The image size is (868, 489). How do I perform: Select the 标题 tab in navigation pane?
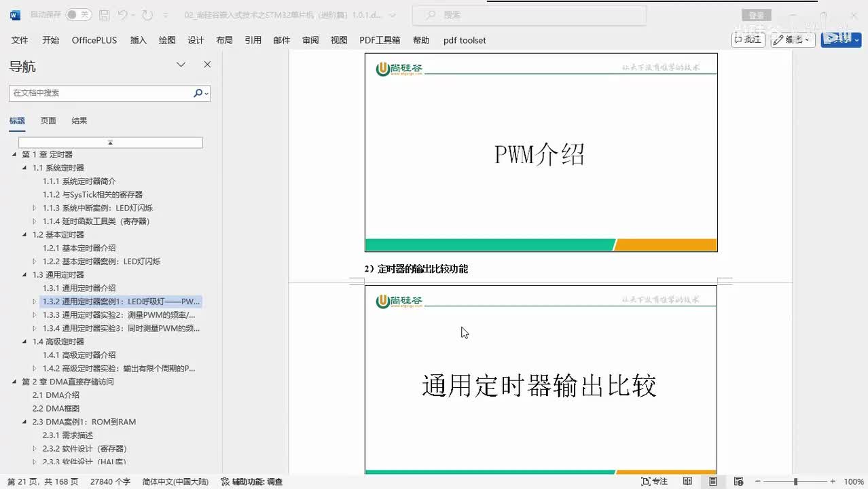point(17,121)
